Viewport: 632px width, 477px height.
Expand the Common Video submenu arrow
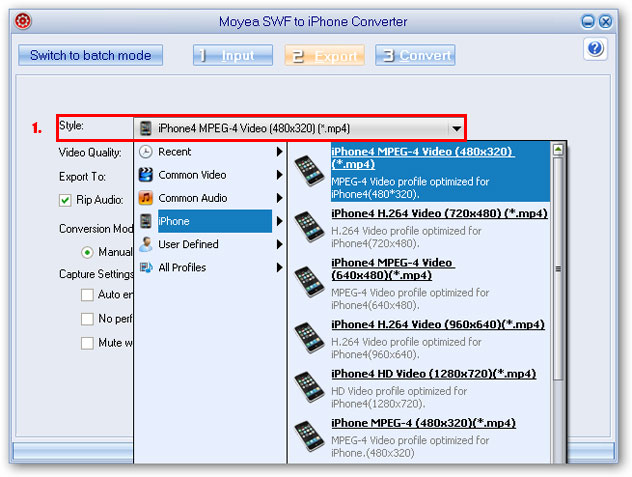279,175
